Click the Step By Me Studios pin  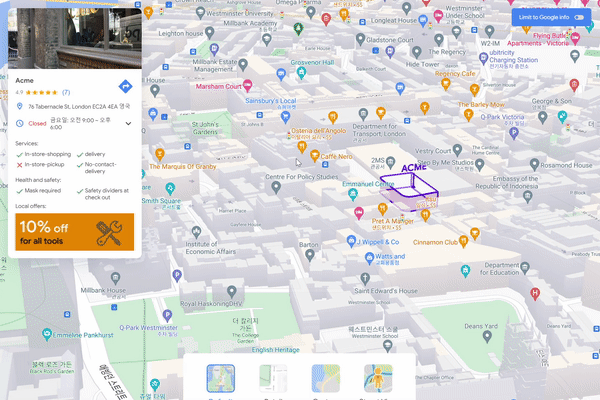[479, 165]
